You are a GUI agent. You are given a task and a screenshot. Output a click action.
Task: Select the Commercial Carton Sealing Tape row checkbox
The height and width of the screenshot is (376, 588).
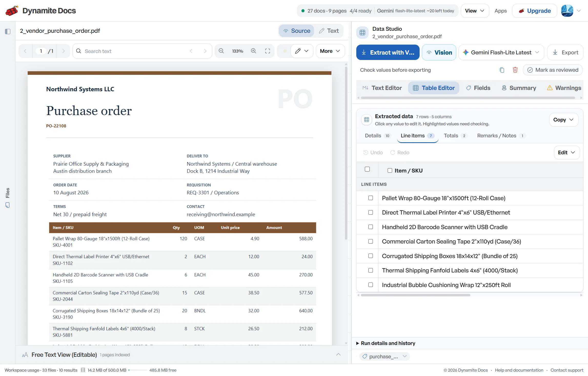[371, 241]
